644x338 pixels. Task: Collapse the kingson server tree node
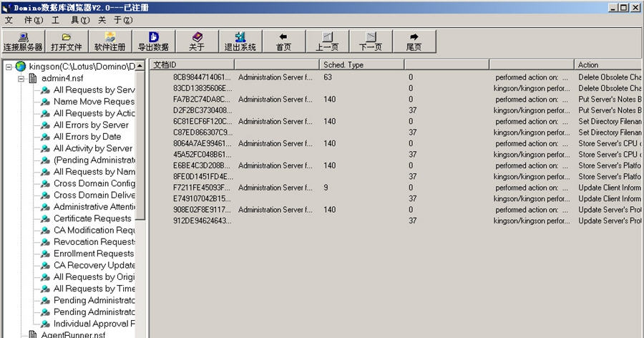(x=9, y=67)
